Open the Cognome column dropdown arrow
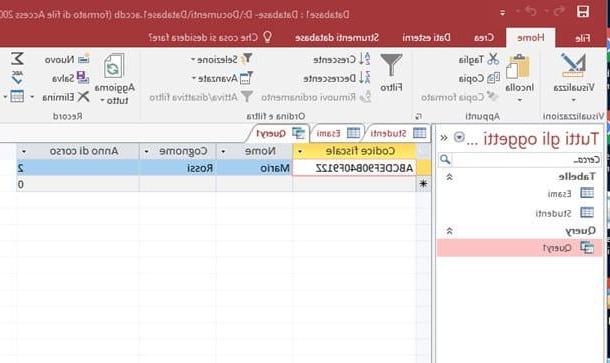The height and width of the screenshot is (363, 610). [x=146, y=151]
